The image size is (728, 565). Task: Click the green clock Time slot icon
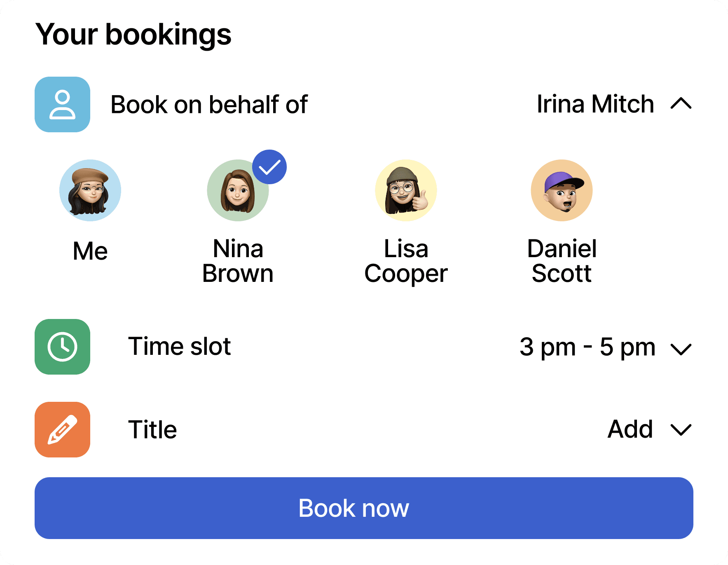(62, 347)
